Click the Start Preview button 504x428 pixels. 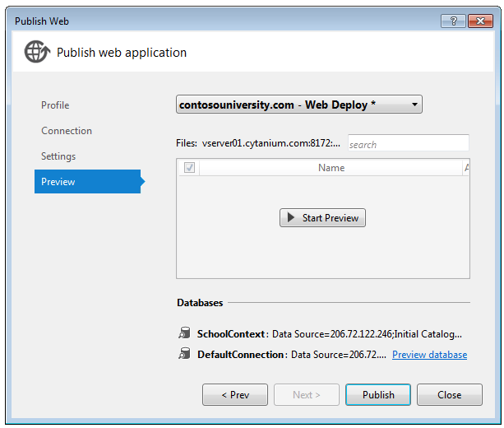(x=322, y=218)
